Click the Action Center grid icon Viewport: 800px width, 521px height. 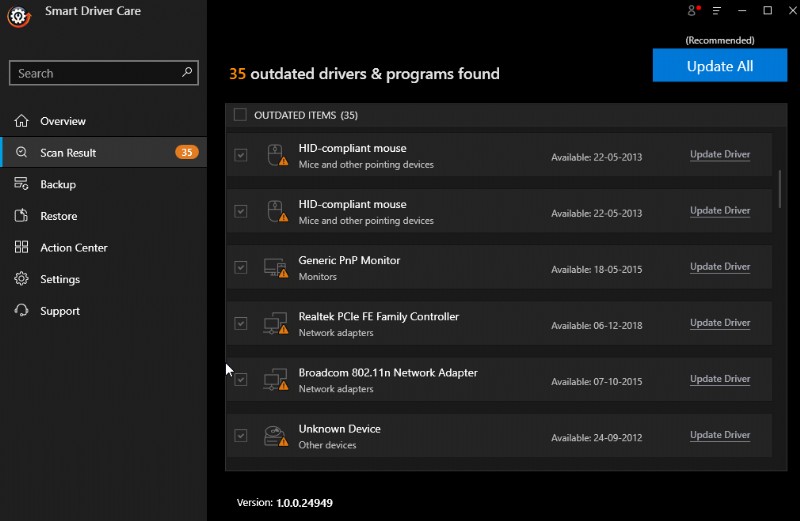[21, 247]
